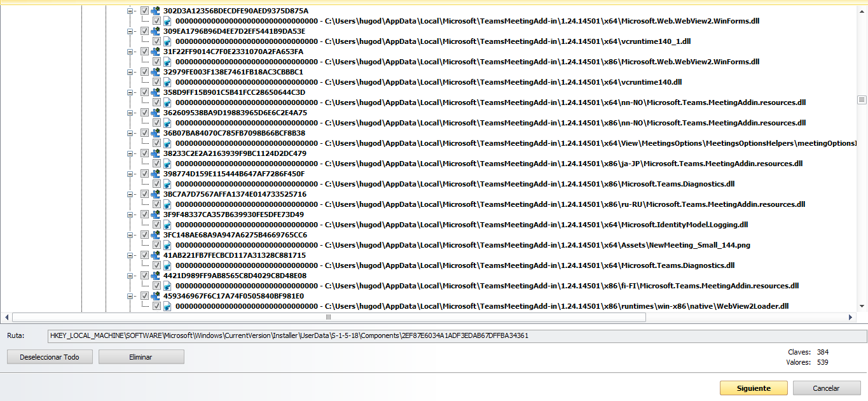Click registry key icon for 398774D159E115444B647AF7286F450F
This screenshot has width=868, height=401.
(155, 174)
